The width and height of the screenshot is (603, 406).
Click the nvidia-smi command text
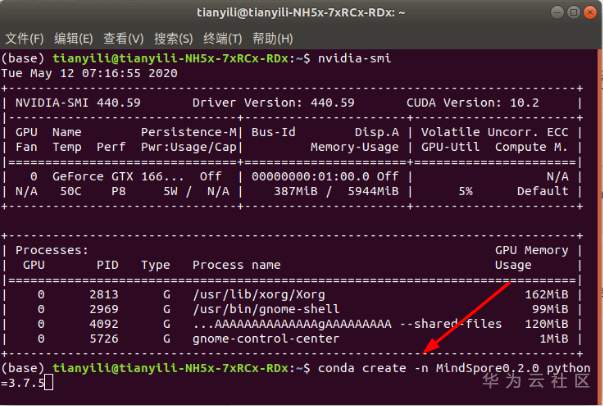point(355,58)
